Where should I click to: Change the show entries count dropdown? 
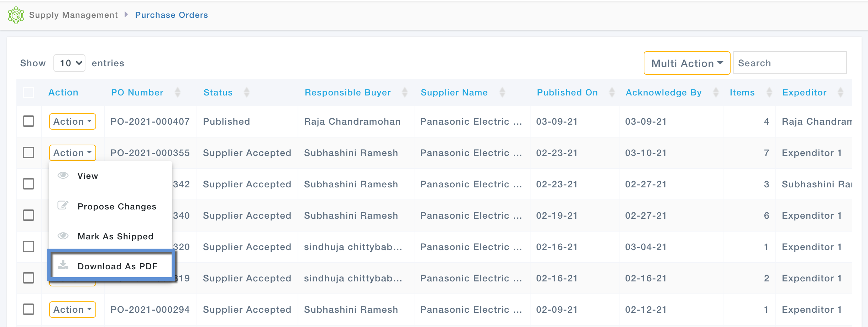69,63
